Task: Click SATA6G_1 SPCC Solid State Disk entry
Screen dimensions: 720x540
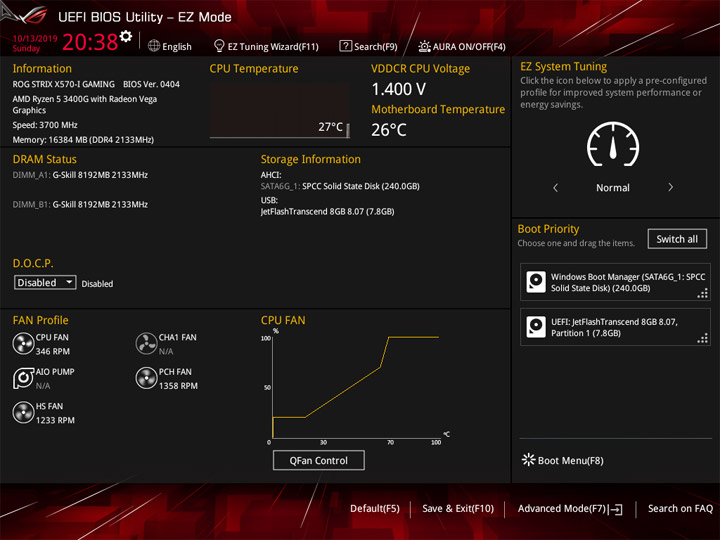Action: click(x=340, y=186)
